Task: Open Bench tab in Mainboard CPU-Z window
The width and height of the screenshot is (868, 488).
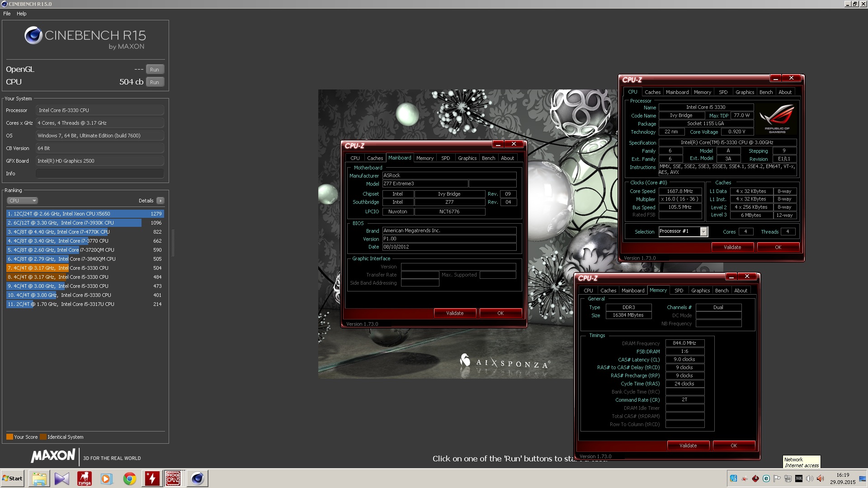Action: [488, 158]
